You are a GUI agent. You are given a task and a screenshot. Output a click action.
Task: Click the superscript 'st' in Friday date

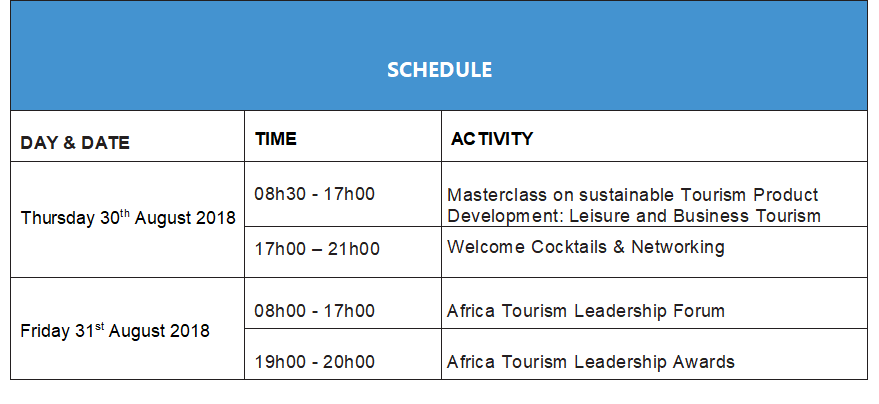tap(99, 326)
